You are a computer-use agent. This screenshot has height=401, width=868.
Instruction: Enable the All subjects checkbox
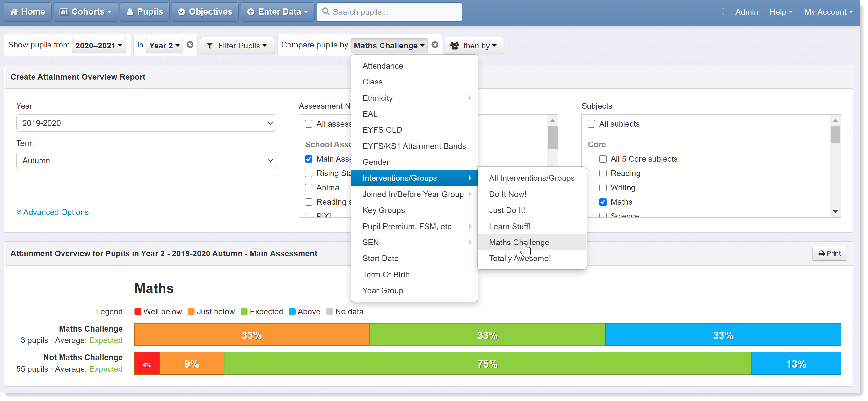point(591,124)
